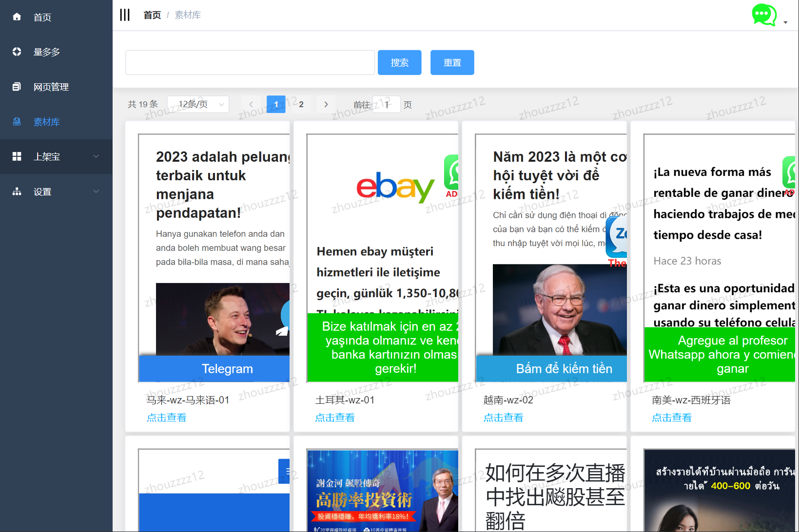
Task: Click the search text input field
Action: (x=250, y=62)
